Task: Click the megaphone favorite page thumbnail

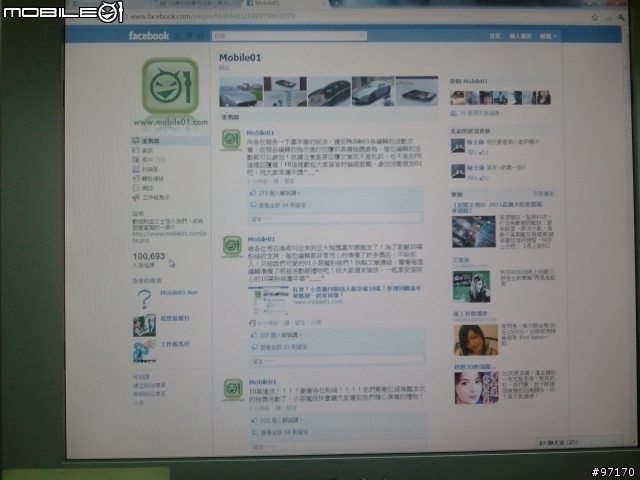Action: 144,351
